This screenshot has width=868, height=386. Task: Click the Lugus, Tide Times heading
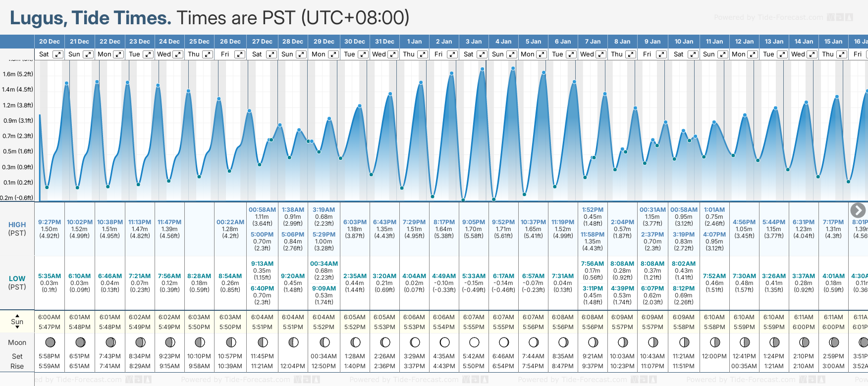click(91, 18)
